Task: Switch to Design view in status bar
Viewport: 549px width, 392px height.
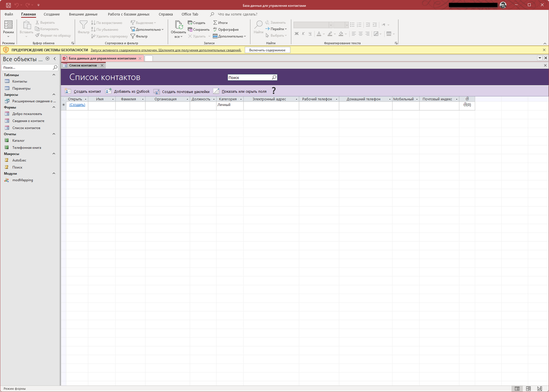Action: [x=539, y=389]
